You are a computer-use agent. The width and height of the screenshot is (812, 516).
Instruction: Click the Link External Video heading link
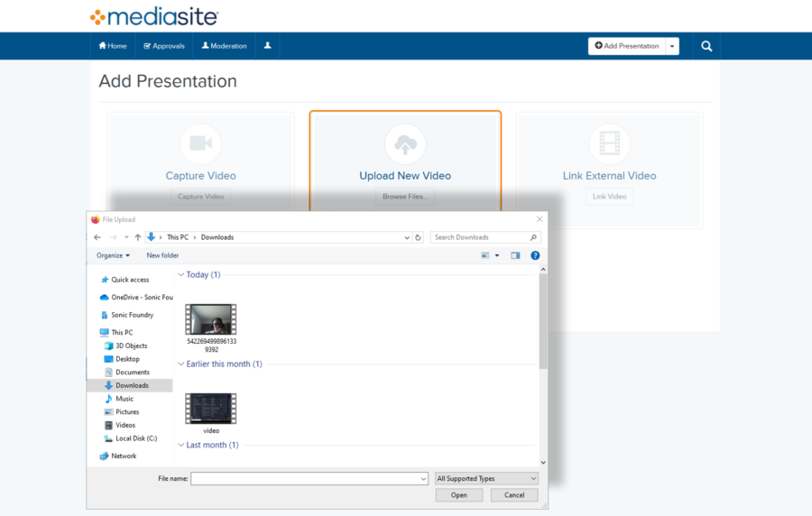tap(610, 175)
